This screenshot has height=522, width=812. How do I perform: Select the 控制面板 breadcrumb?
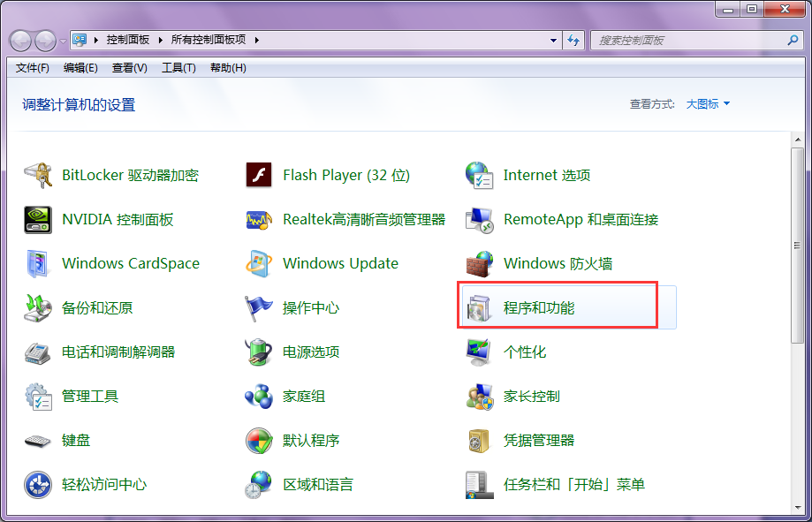point(128,40)
